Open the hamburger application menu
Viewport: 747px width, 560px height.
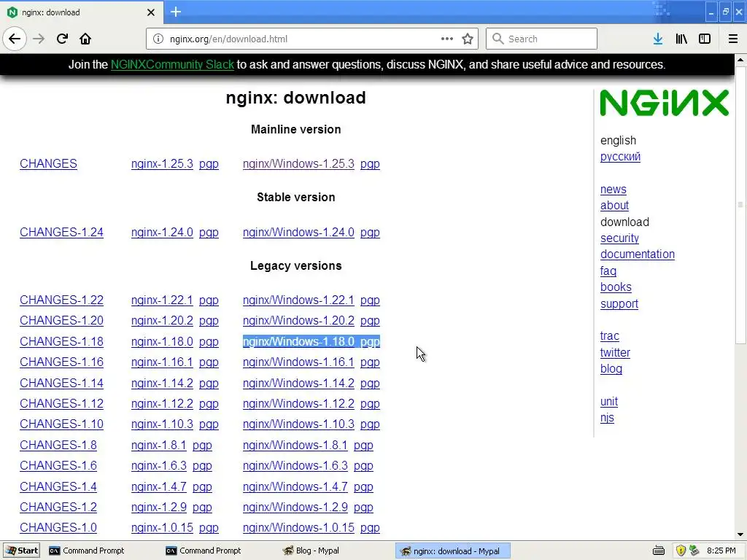pyautogui.click(x=732, y=39)
